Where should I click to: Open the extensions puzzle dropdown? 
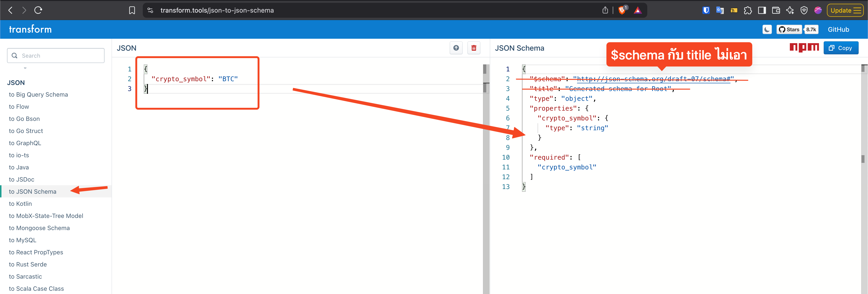748,10
